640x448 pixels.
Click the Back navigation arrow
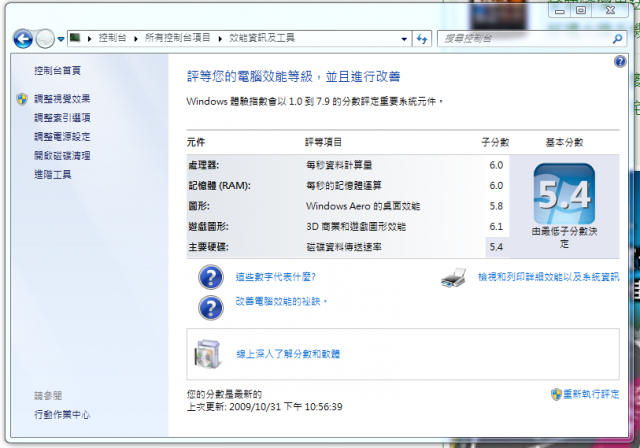click(x=23, y=39)
